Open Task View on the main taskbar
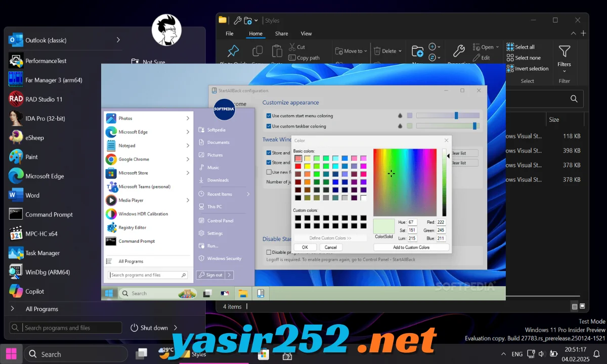The image size is (607, 364). tap(142, 354)
